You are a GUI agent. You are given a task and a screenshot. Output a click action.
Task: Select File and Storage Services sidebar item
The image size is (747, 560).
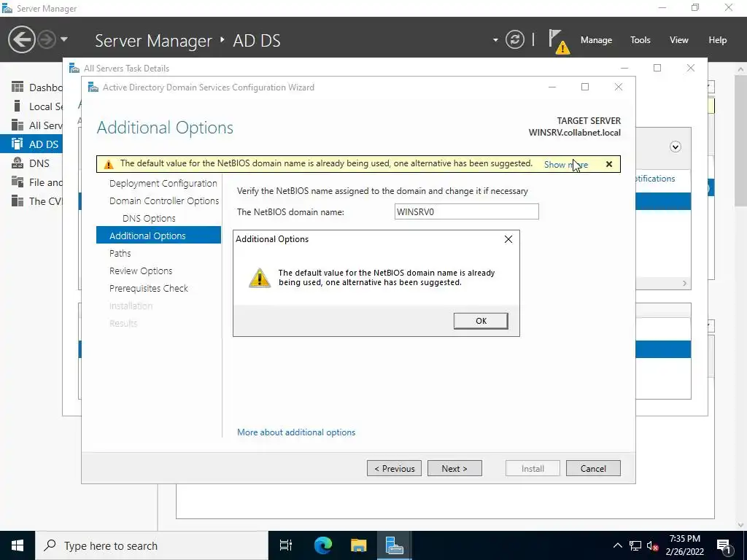(x=31, y=182)
